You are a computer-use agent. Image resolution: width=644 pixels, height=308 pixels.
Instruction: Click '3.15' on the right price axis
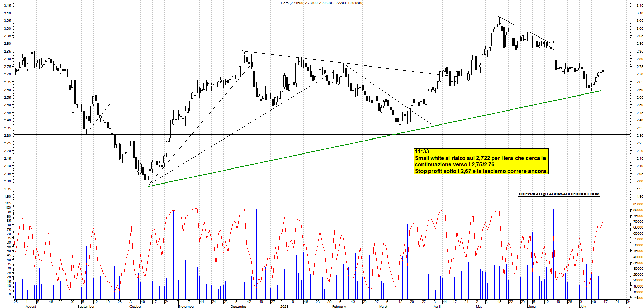(x=640, y=5)
